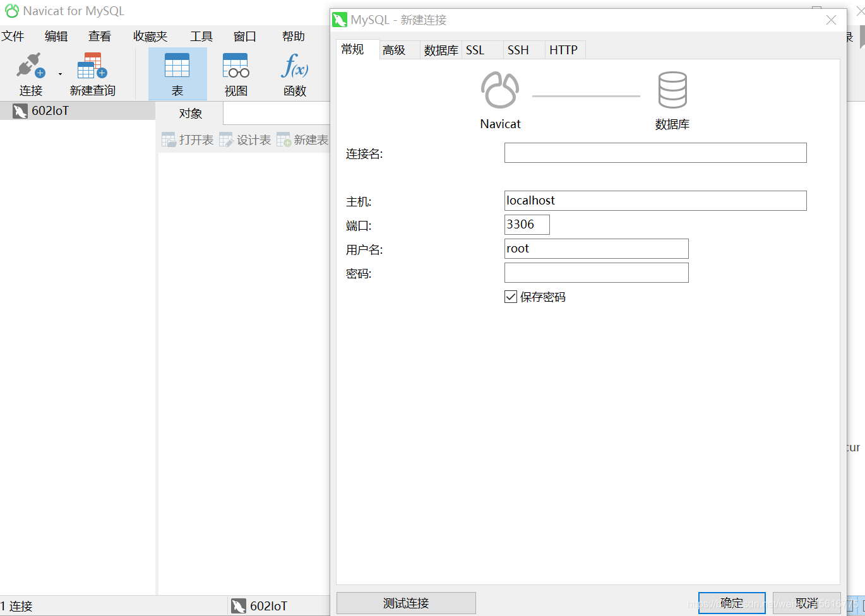This screenshot has width=865, height=616.
Task: Click the MySQL dialog title bar icon
Action: click(x=340, y=20)
